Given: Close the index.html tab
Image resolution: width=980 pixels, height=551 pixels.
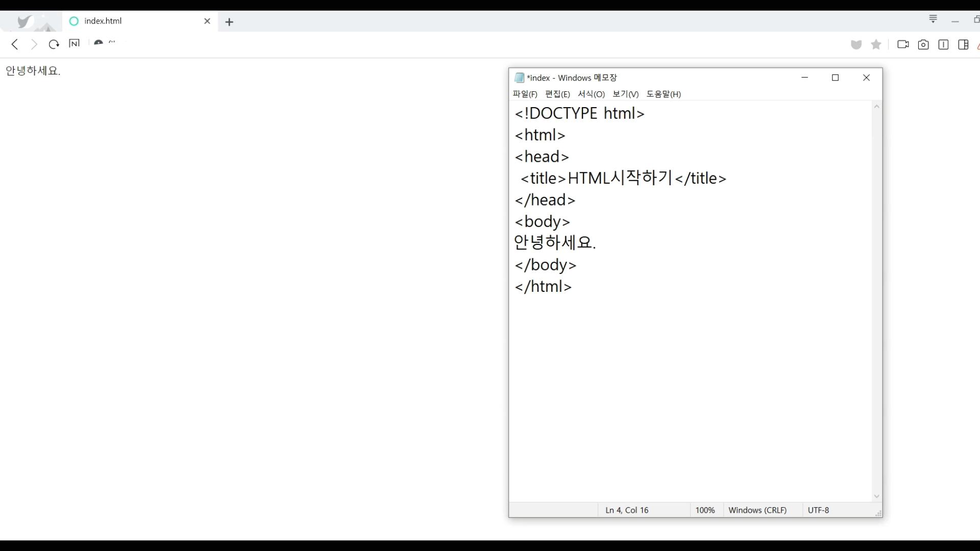Looking at the screenshot, I should click(207, 21).
